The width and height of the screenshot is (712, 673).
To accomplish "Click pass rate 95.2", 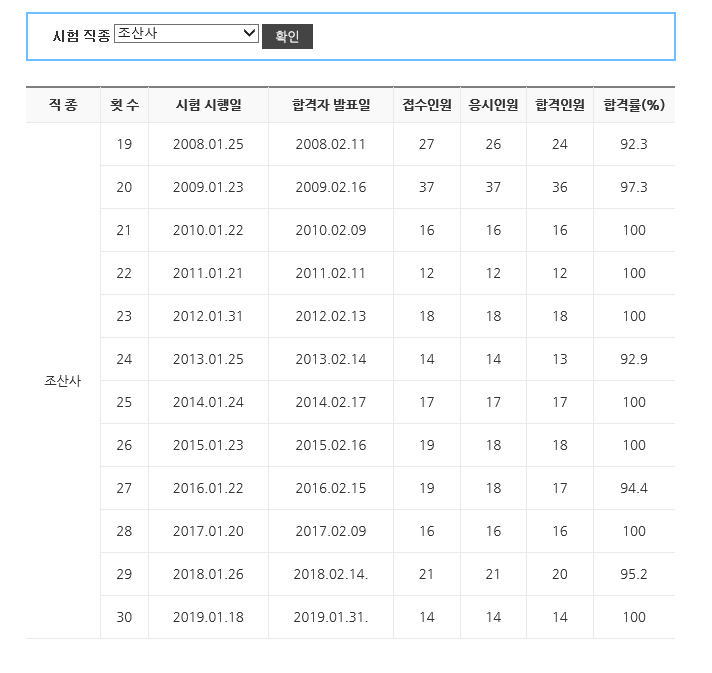I will [x=634, y=574].
